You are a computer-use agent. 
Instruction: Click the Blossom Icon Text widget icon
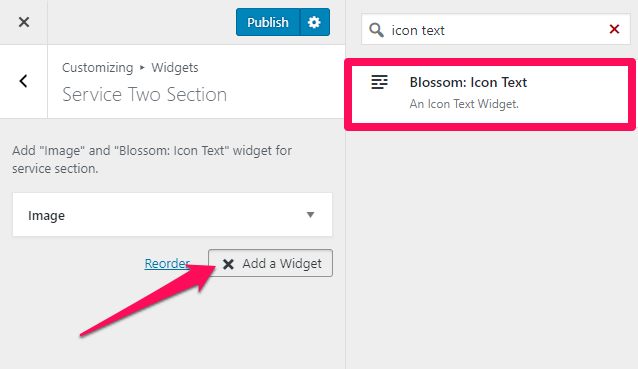tap(379, 82)
